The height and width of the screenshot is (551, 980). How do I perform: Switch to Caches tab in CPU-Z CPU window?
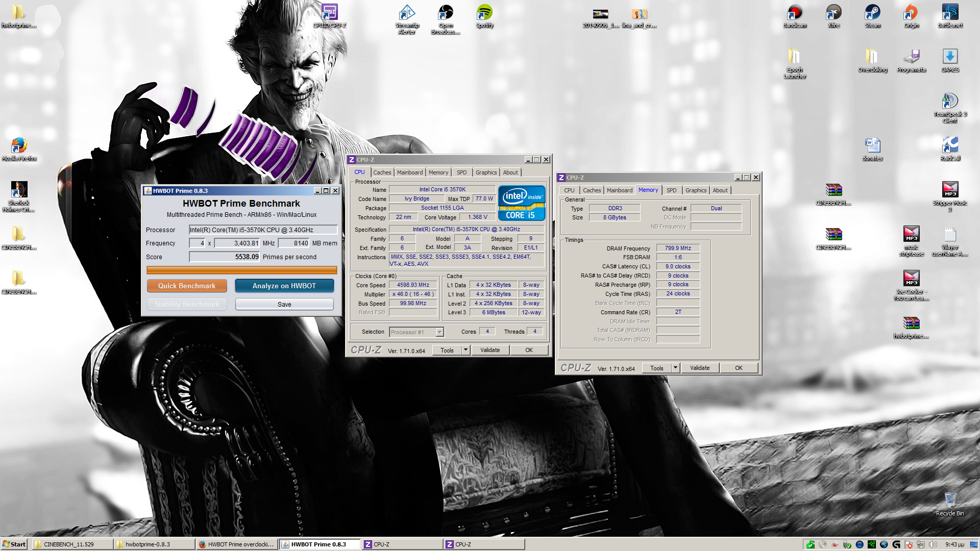click(x=382, y=172)
